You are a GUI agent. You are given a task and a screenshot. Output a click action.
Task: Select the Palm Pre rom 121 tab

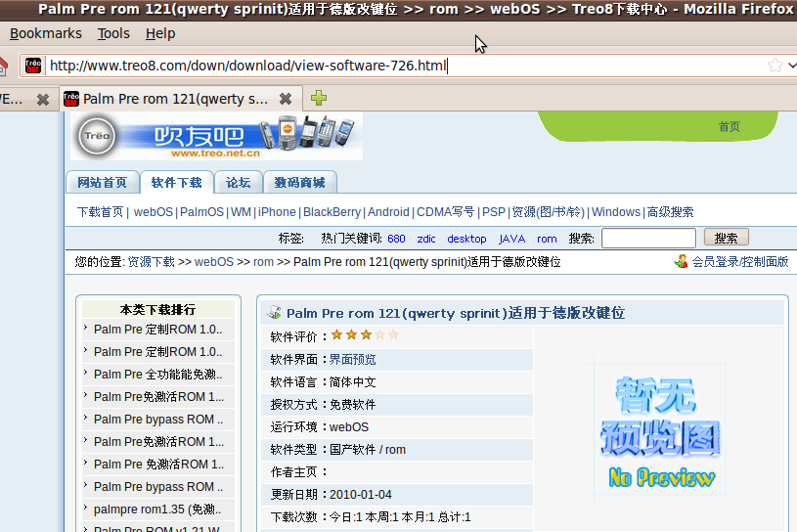pyautogui.click(x=175, y=99)
